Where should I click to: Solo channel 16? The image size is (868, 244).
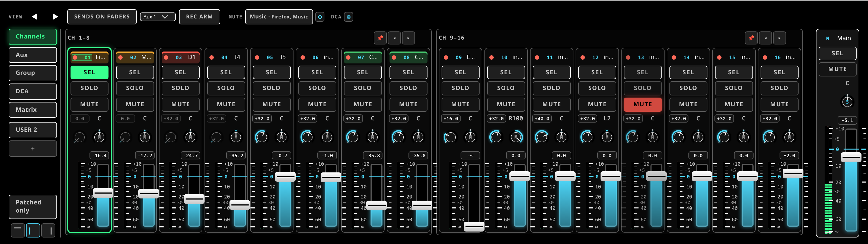pos(779,88)
